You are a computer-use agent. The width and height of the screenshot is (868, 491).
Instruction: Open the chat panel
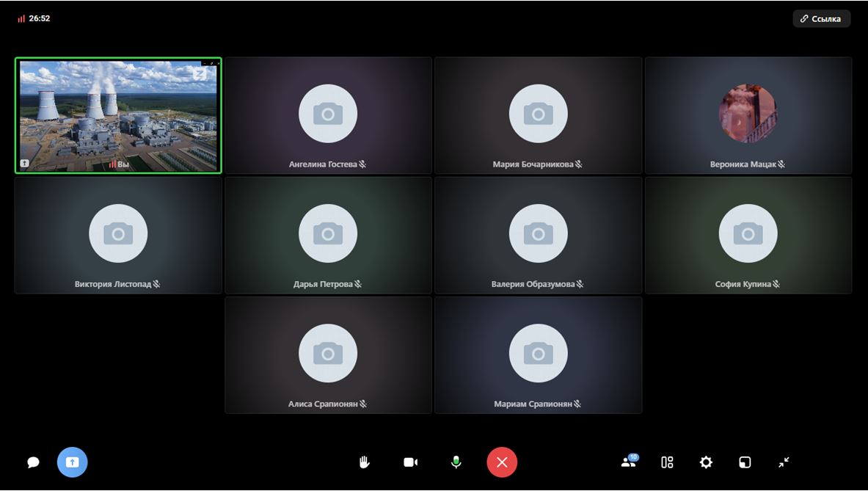(x=33, y=462)
